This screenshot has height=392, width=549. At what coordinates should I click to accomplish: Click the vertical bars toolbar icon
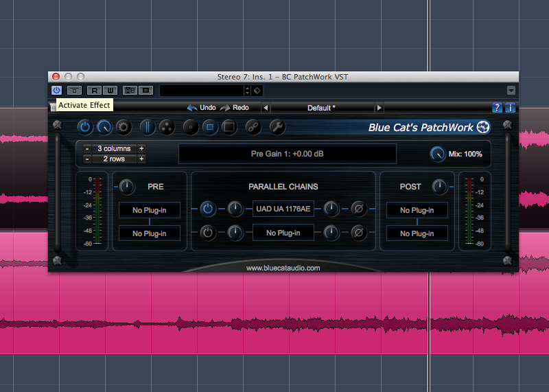click(x=148, y=127)
